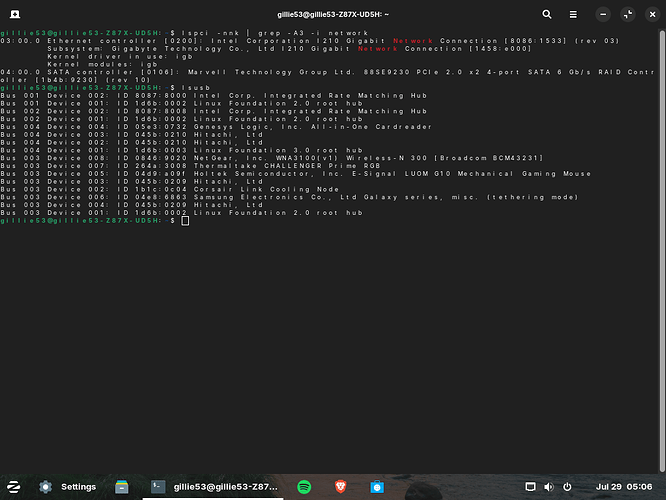This screenshot has height=500, width=666.
Task: Open the Software store icon
Action: (x=377, y=487)
